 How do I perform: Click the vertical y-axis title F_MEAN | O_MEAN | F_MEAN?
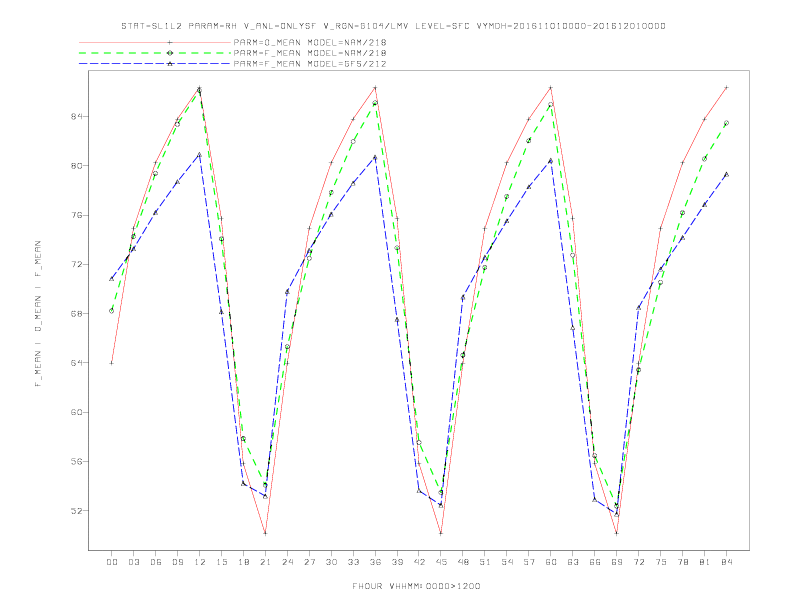pos(38,314)
